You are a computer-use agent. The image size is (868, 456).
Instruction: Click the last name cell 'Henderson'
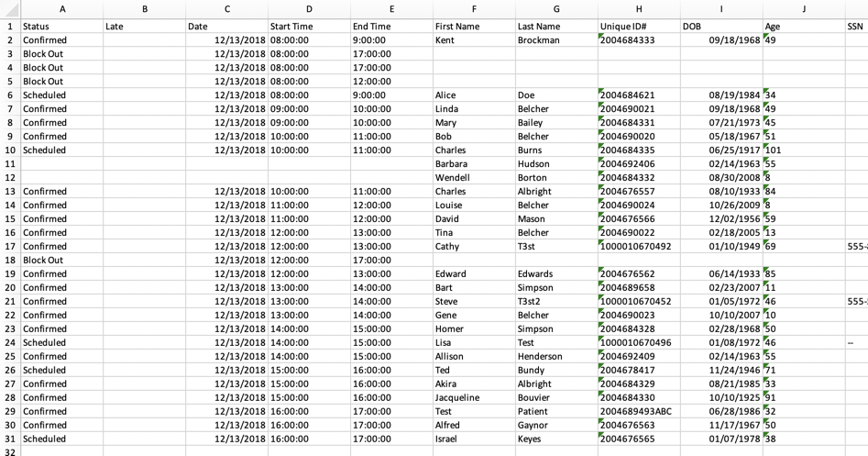pyautogui.click(x=555, y=356)
